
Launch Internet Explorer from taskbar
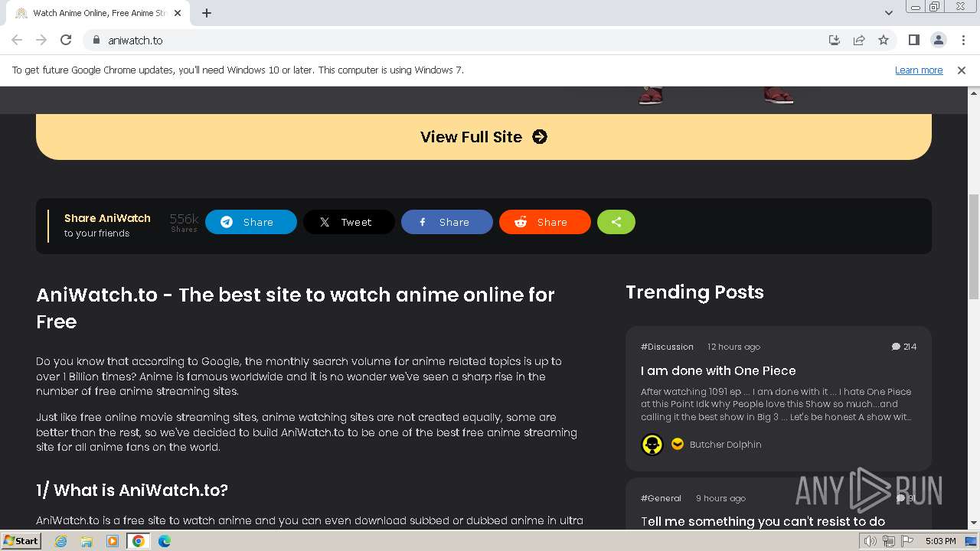point(60,541)
